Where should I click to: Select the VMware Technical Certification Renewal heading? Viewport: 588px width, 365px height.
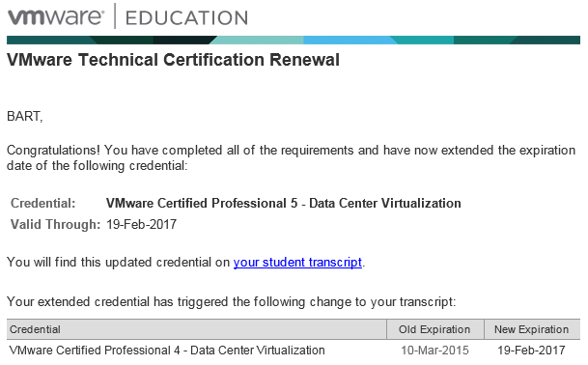(x=173, y=60)
